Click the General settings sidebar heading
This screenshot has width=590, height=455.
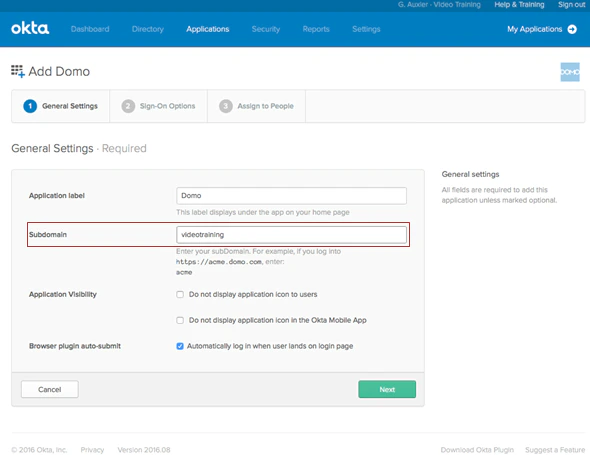[x=470, y=174]
